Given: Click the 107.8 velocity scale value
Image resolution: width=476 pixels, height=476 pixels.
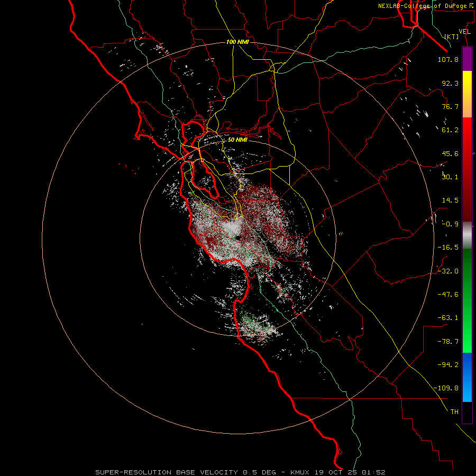Looking at the screenshot, I should tap(448, 59).
